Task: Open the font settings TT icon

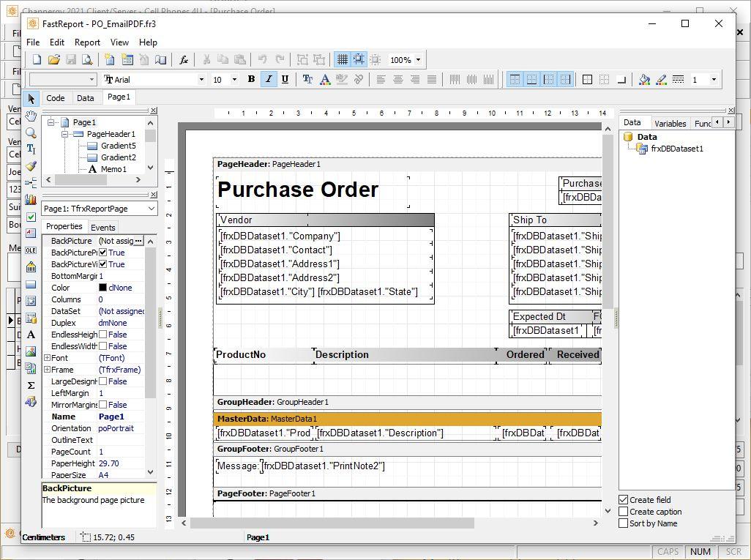Action: point(307,79)
